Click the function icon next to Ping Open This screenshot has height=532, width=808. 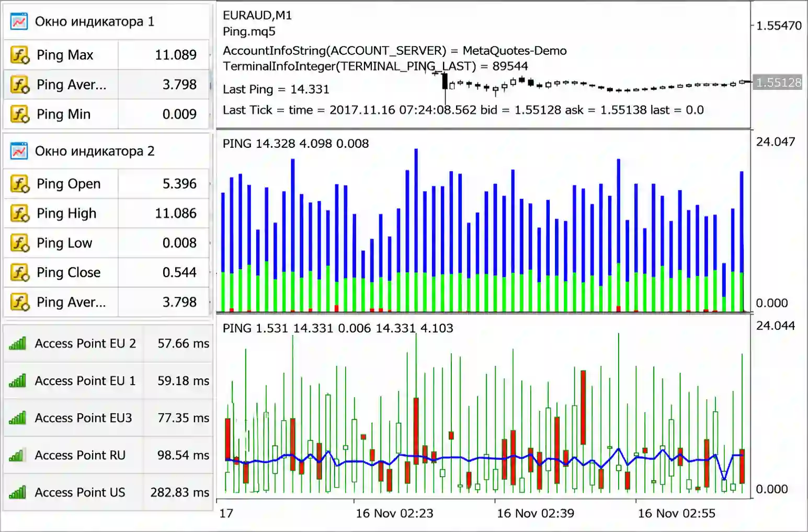20,184
